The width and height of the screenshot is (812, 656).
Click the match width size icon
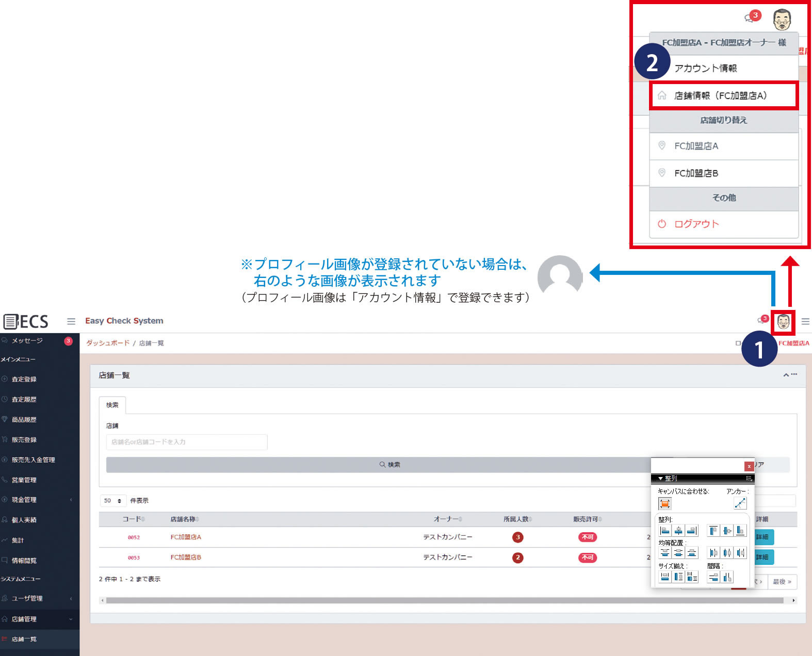click(x=665, y=577)
